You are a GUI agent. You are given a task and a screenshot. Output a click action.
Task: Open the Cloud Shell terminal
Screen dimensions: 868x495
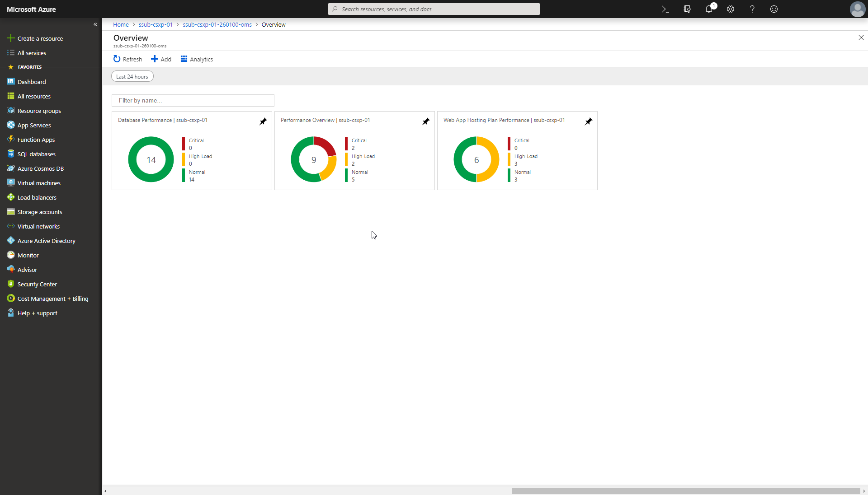665,9
